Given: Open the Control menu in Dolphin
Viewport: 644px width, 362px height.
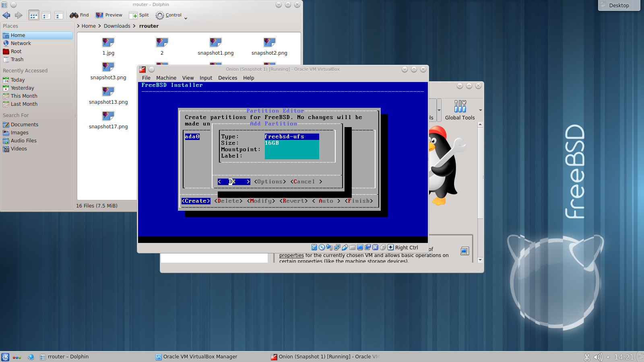Looking at the screenshot, I should tap(171, 15).
